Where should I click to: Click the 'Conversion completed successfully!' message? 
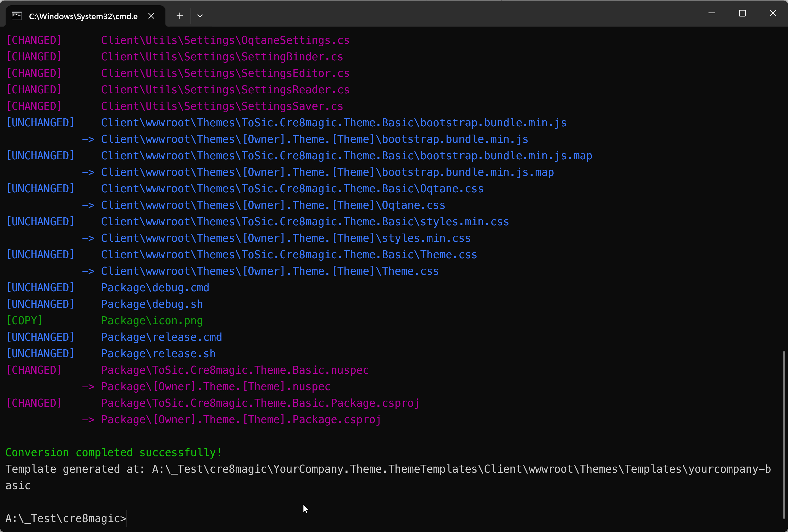pos(114,453)
